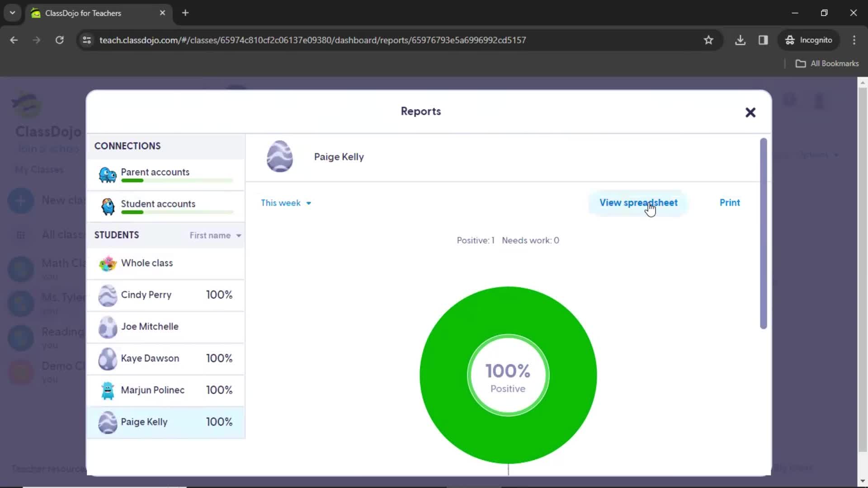Reload the page
The height and width of the screenshot is (488, 868).
click(x=59, y=40)
